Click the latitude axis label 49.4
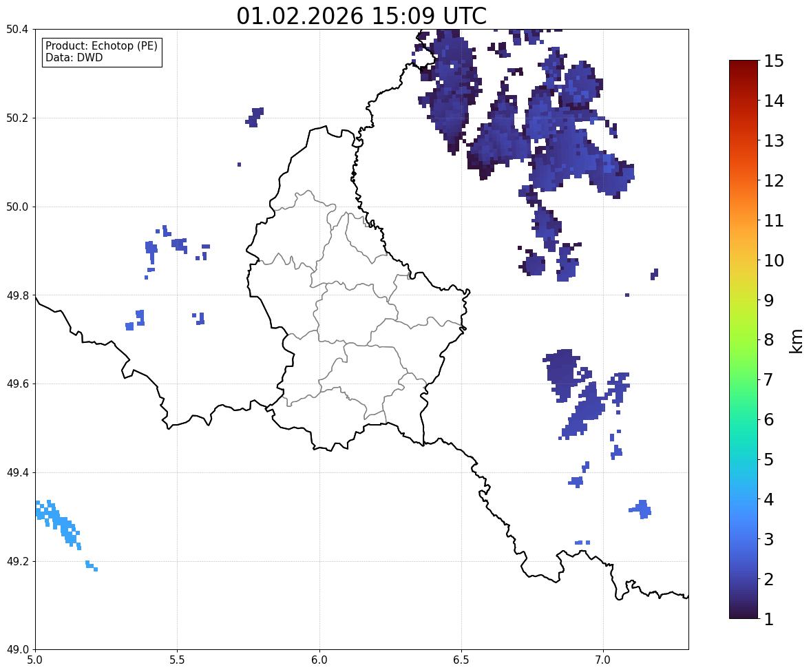This screenshot has height=672, width=811. click(17, 473)
